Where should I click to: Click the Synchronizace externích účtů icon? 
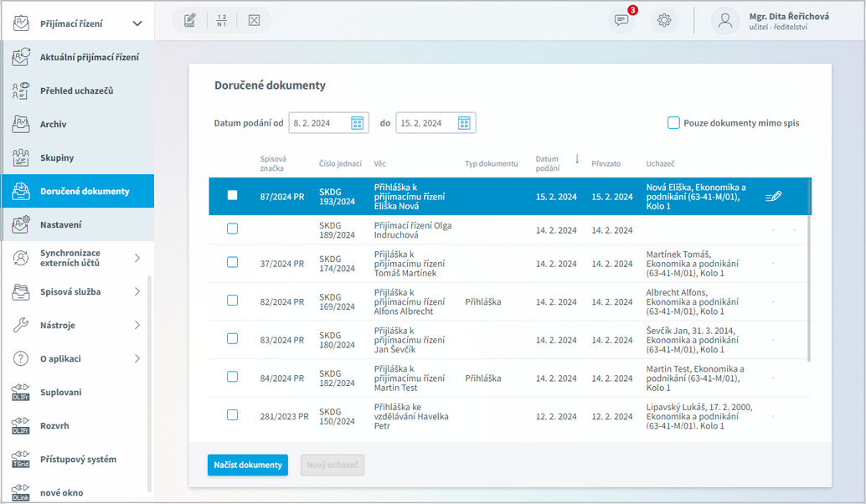[x=21, y=258]
